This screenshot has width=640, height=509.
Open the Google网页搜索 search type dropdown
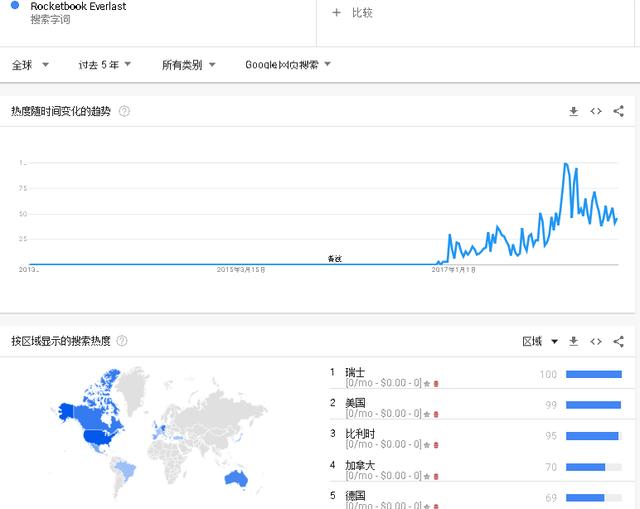288,64
